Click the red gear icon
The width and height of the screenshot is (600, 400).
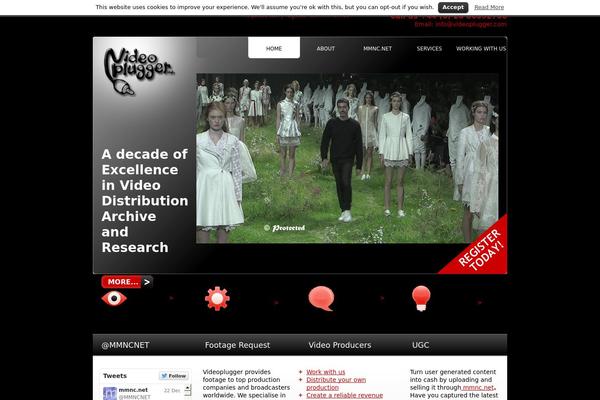click(217, 299)
